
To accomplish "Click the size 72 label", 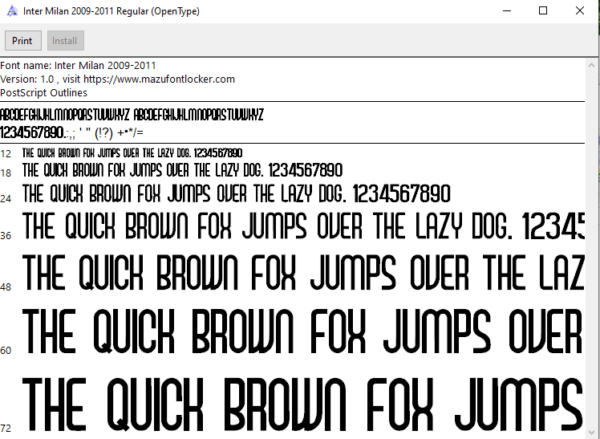I will pos(6,428).
